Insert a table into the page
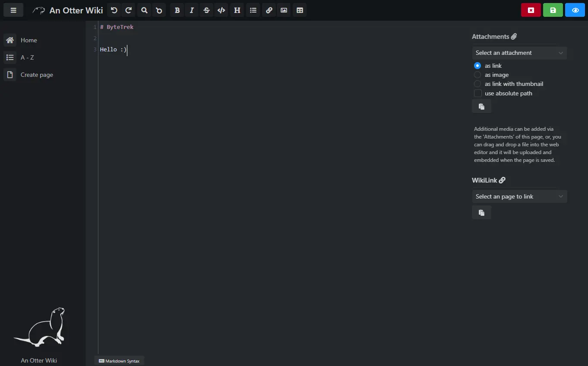 (x=300, y=10)
